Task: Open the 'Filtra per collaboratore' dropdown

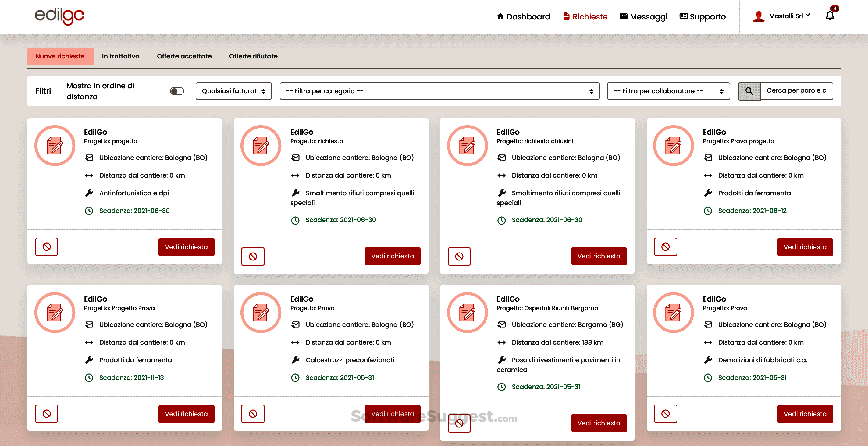Action: click(x=668, y=91)
